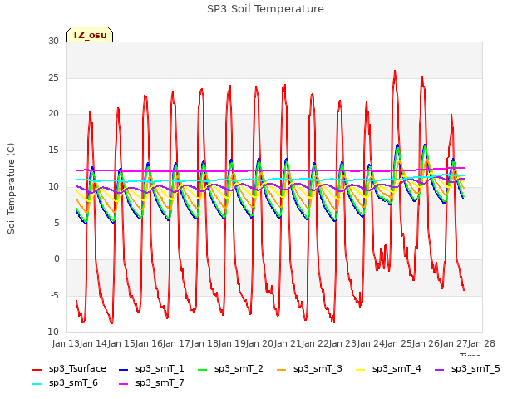Click the highest red peak near Jan 25
Viewport: 532px width, 399px height.
coord(395,71)
